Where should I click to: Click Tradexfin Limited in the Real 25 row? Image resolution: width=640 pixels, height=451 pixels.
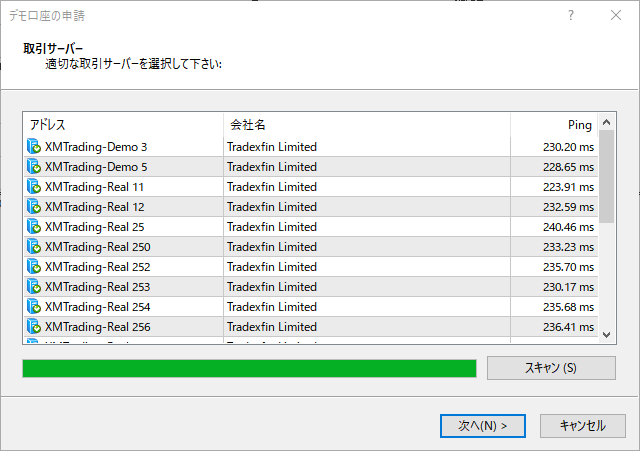272,227
